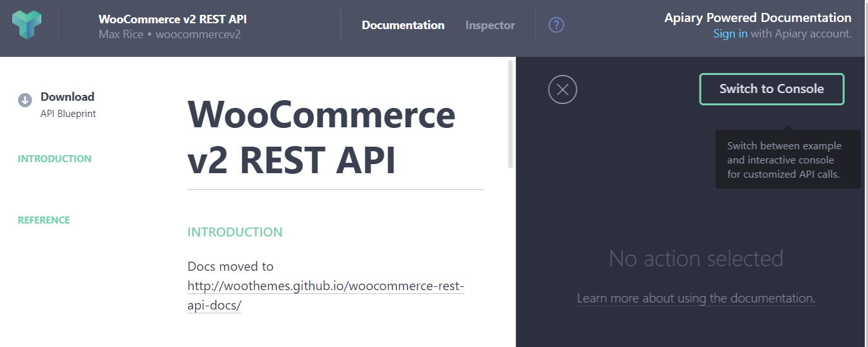Expand the INTRODUCTION sidebar section

(55, 159)
